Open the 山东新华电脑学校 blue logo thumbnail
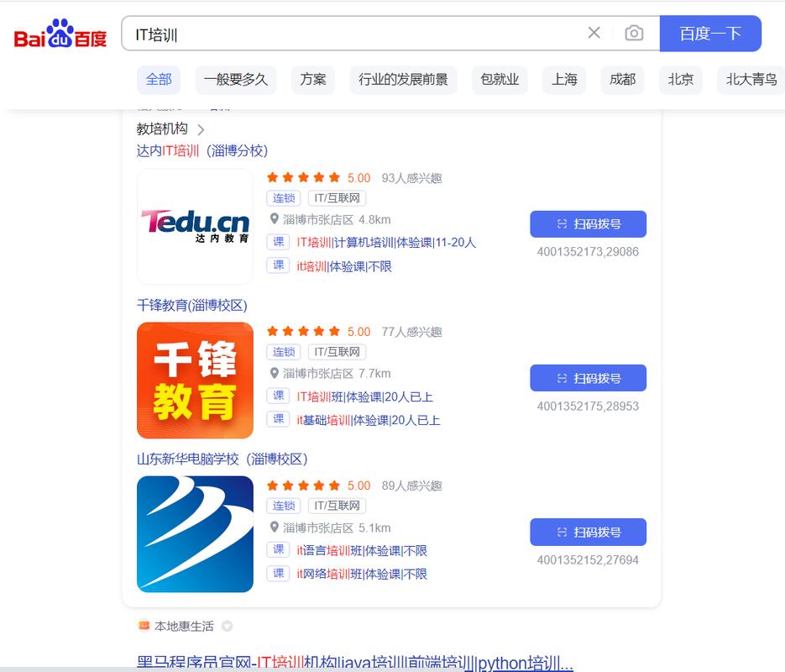This screenshot has height=672, width=785. pyautogui.click(x=196, y=534)
